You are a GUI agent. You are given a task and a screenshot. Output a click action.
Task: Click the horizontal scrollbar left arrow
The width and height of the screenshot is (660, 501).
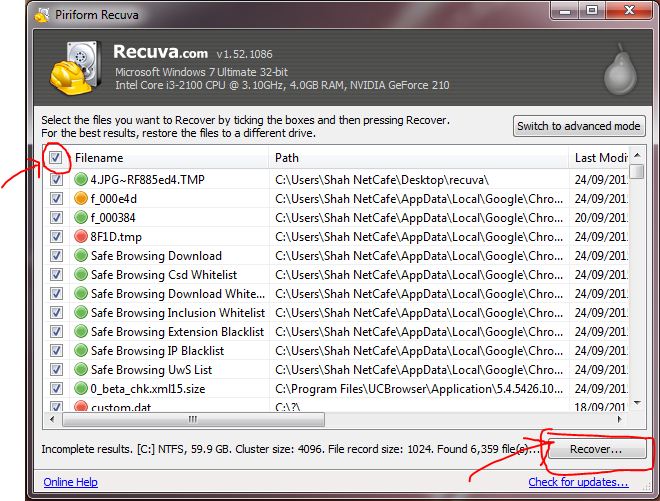(52, 419)
